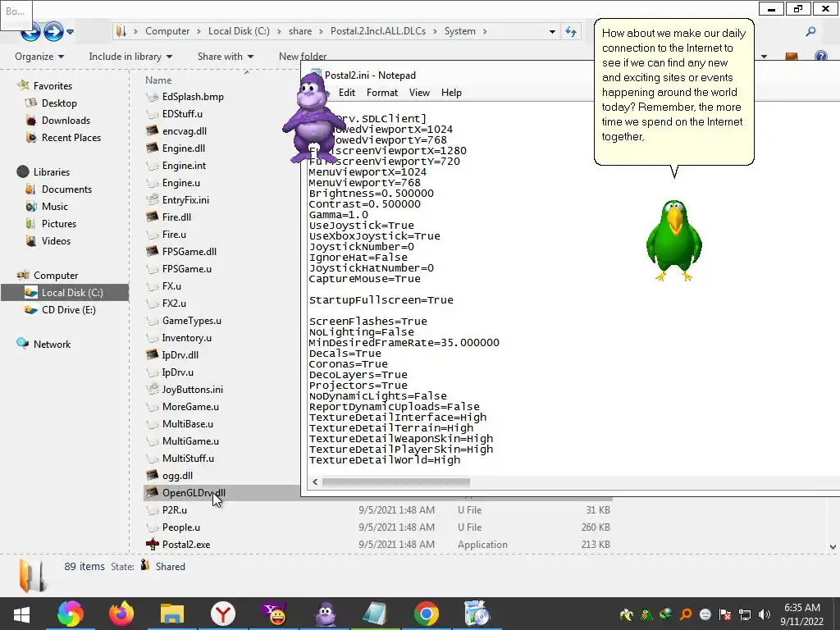Open the Edit menu in Notepad

[x=347, y=93]
